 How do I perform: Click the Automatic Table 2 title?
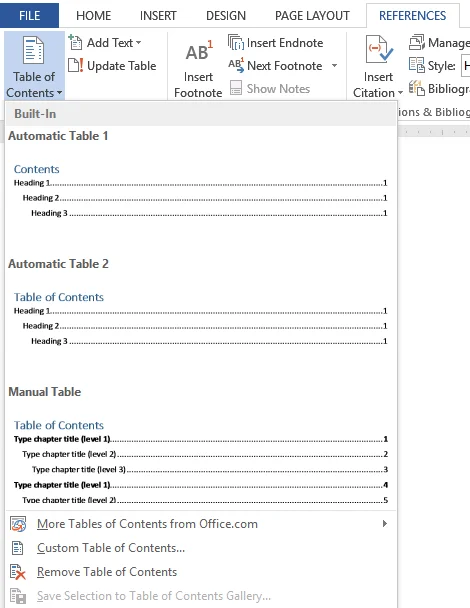pyautogui.click(x=58, y=264)
